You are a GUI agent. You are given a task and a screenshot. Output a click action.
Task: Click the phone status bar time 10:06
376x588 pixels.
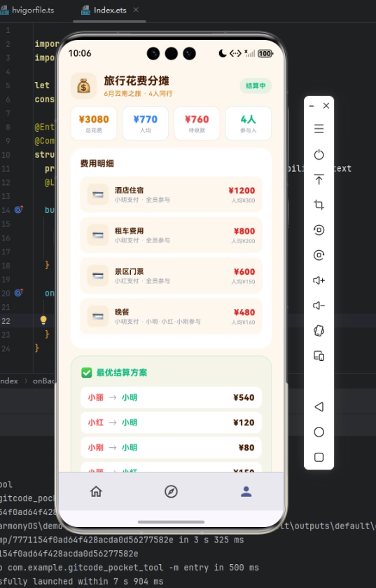(80, 53)
